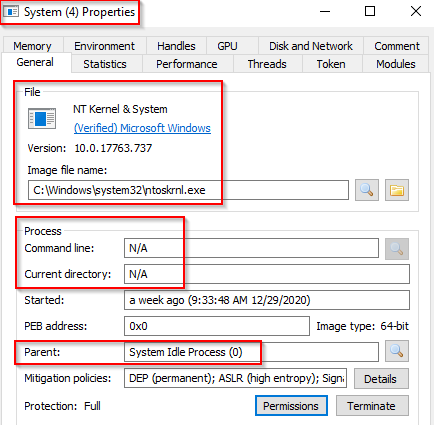Click the inspect icon beside image file name

(x=367, y=190)
